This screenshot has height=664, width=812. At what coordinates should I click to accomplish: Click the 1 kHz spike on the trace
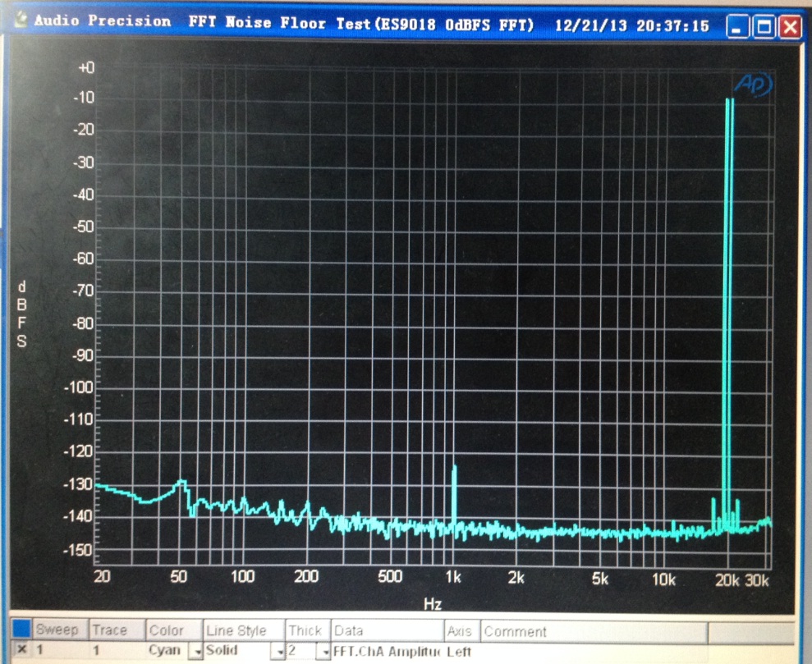pos(454,497)
